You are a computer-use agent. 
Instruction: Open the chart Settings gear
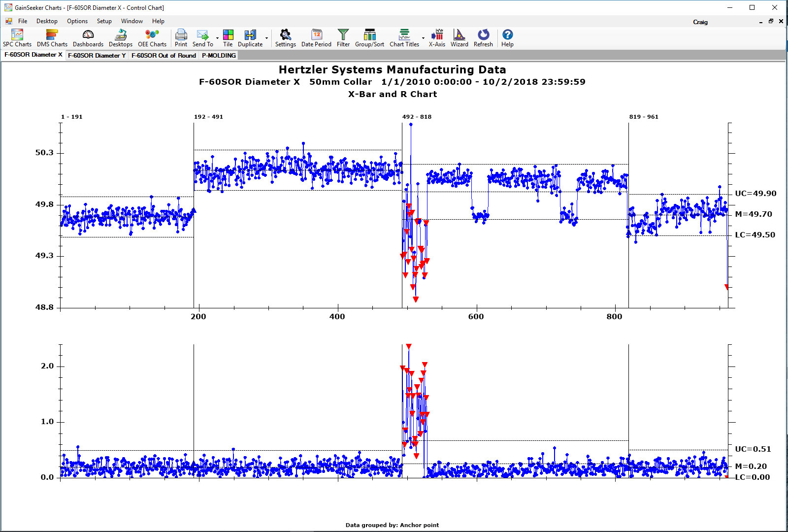[x=285, y=38]
